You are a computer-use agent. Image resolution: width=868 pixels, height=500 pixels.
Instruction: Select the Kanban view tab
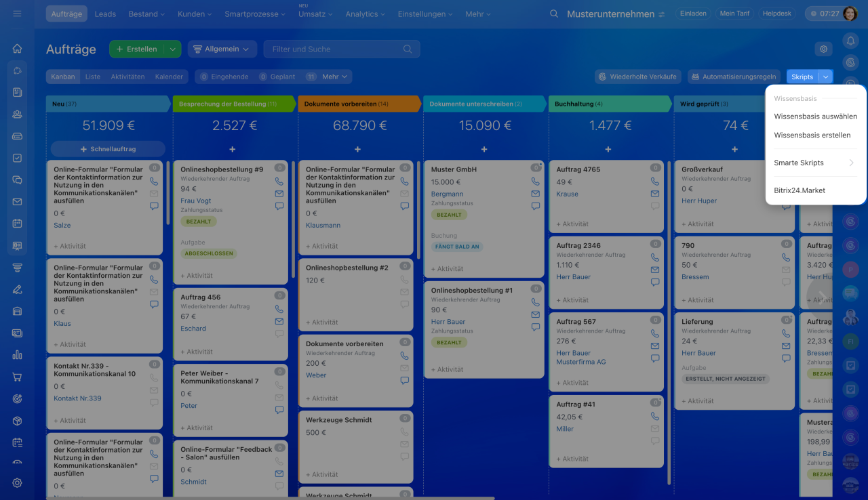[x=63, y=77]
